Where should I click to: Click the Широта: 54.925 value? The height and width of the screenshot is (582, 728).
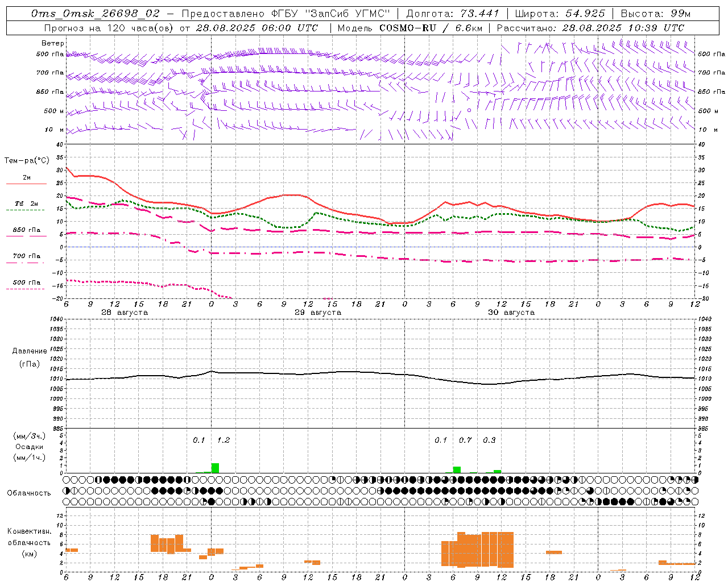click(560, 13)
